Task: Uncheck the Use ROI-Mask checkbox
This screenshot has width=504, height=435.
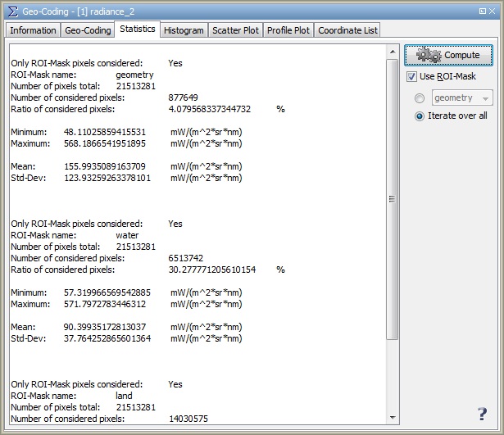Action: (x=412, y=77)
